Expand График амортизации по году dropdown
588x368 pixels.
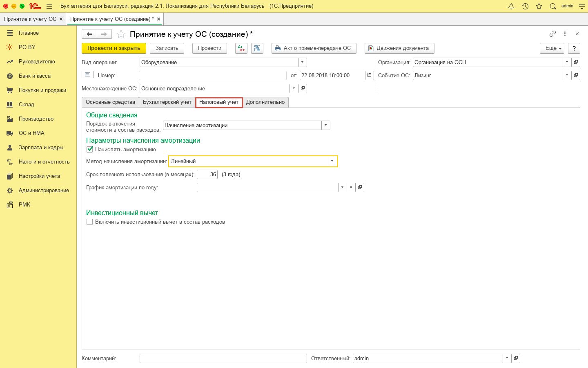point(342,187)
